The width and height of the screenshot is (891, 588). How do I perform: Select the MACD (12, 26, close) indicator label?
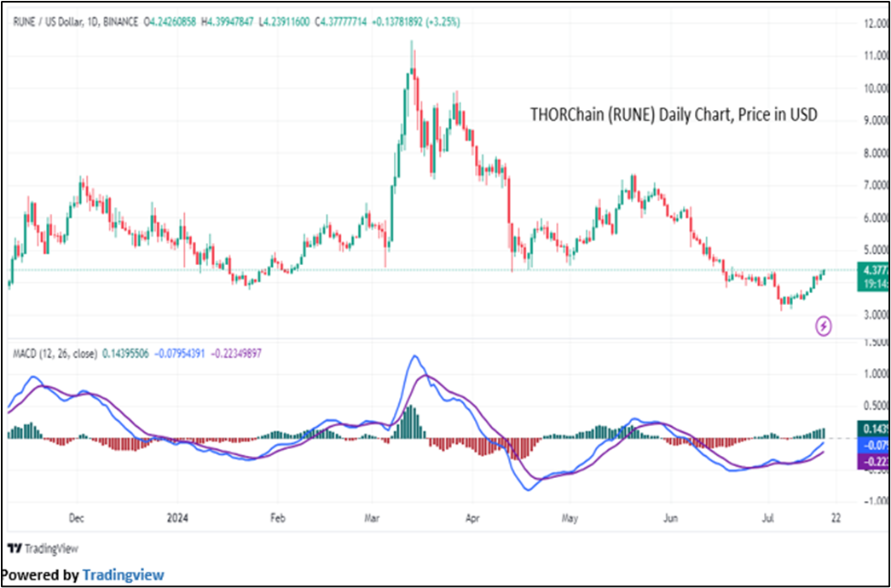55,354
